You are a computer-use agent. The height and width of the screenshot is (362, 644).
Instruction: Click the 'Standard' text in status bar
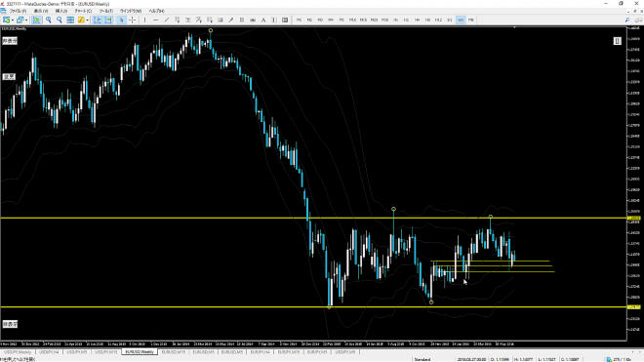423,359
